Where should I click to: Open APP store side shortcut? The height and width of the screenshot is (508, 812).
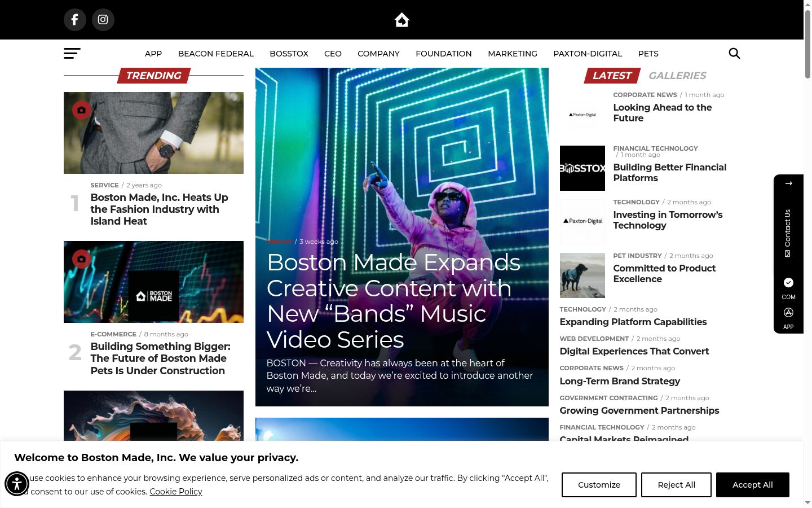pos(788,318)
